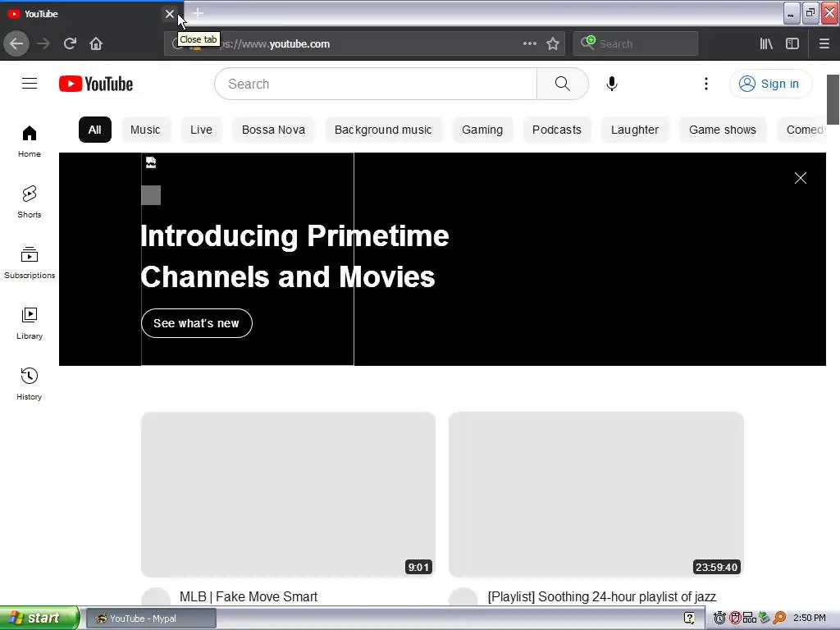Click the taskbar clock 2:50 PM

point(810,619)
